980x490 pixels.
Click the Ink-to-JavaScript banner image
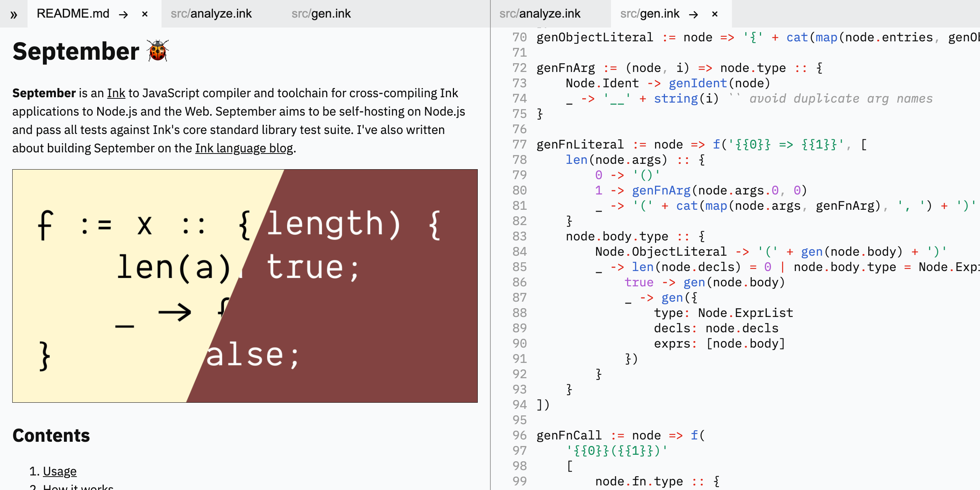click(245, 286)
